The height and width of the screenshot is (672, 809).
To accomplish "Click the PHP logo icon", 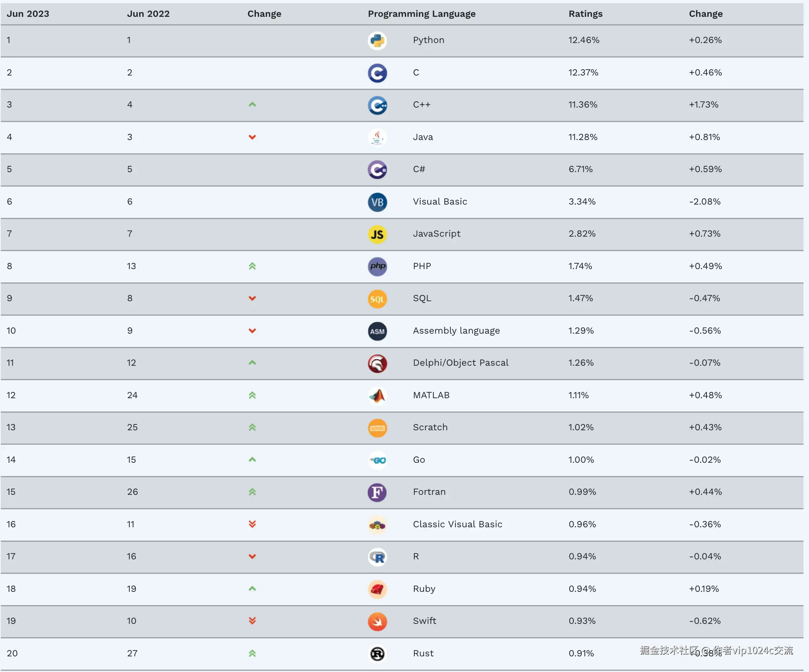I will tap(377, 267).
